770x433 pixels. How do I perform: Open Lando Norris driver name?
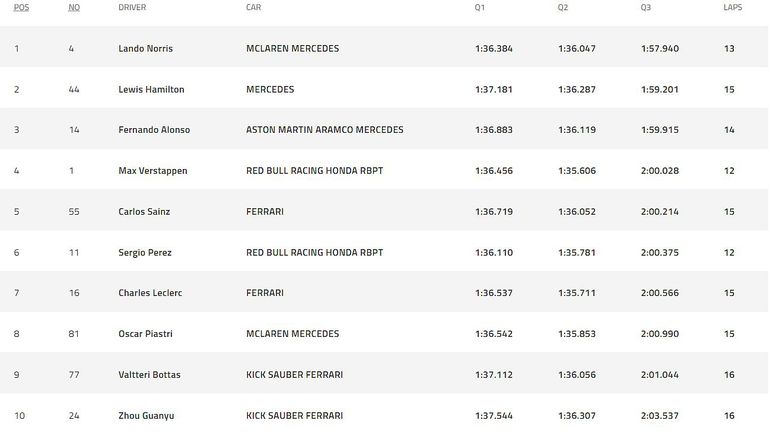[145, 49]
